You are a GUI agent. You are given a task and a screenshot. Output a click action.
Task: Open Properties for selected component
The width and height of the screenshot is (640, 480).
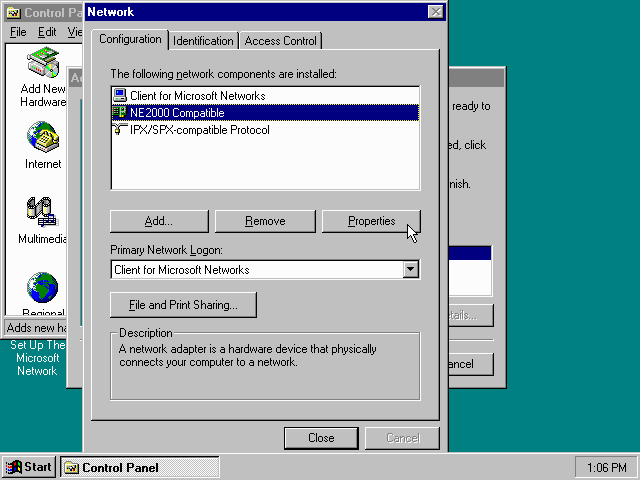pyautogui.click(x=371, y=221)
